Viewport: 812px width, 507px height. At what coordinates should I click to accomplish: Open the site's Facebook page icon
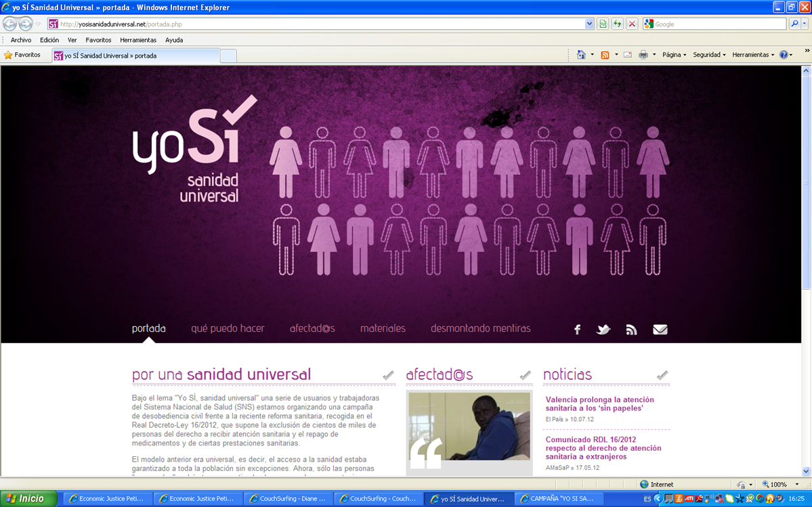pyautogui.click(x=577, y=330)
